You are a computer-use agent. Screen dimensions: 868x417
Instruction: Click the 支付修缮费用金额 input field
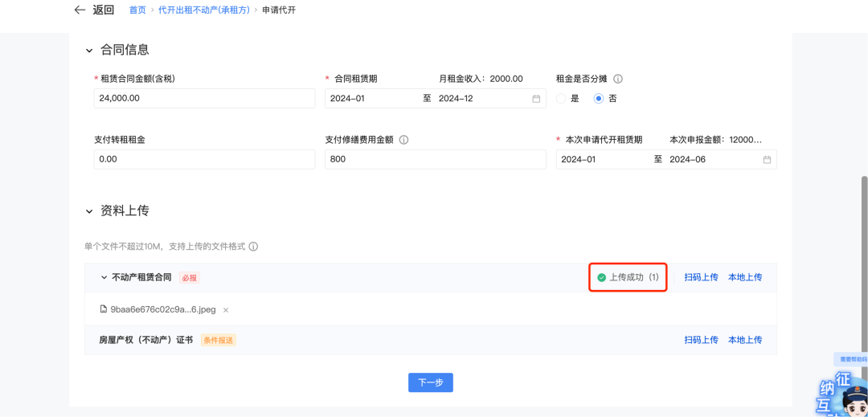[435, 159]
